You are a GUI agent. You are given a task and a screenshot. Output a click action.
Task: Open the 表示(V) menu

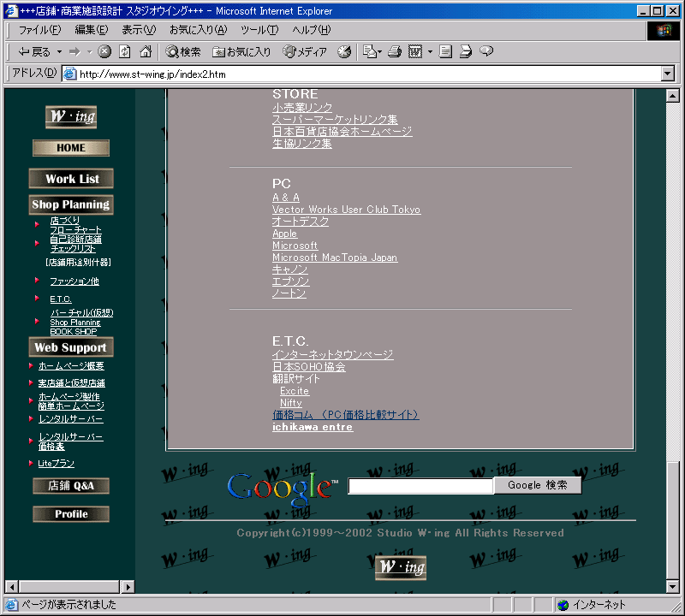139,30
